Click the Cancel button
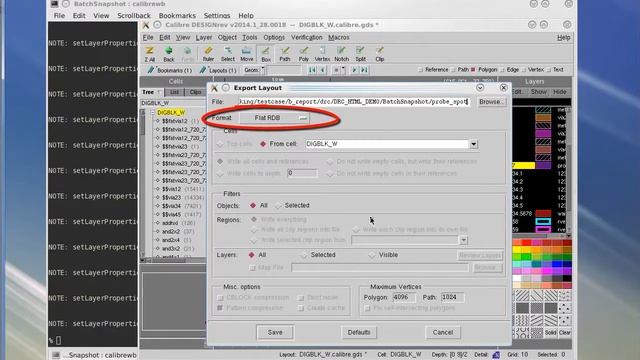640x360 pixels. click(443, 332)
